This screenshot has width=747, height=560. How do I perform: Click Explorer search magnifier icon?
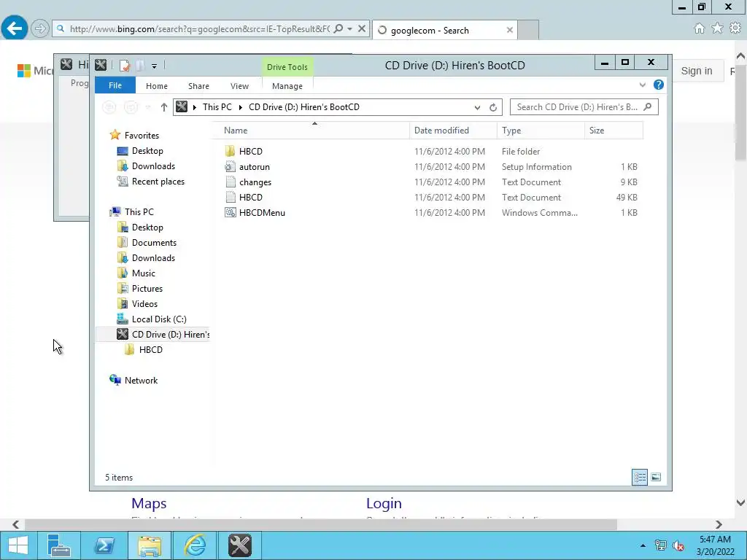[648, 107]
